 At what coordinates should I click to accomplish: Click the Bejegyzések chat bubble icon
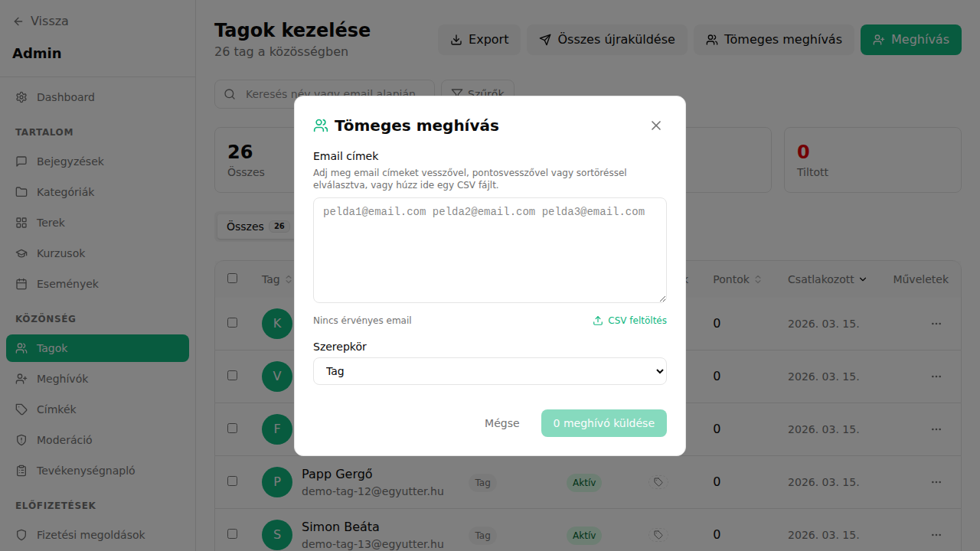[21, 161]
